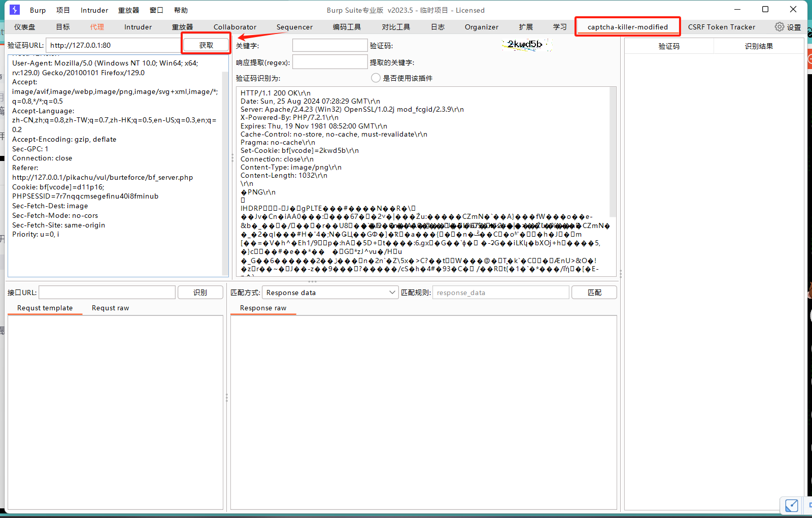Viewport: 812px width, 518px height.
Task: Switch to the 日志 tab
Action: (x=437, y=27)
